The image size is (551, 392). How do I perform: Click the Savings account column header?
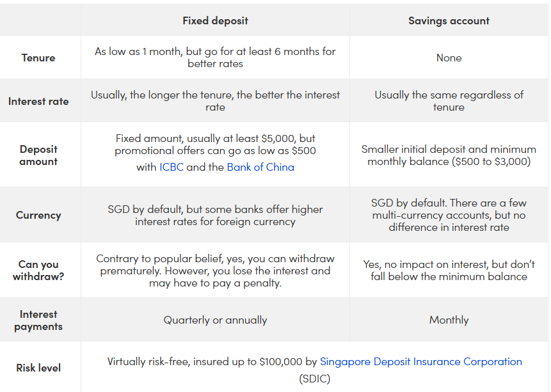coord(449,20)
